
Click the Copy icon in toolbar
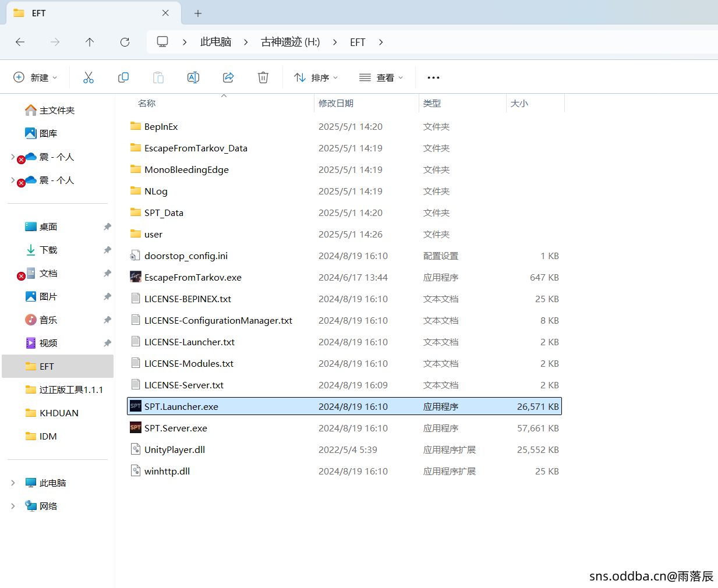tap(123, 77)
